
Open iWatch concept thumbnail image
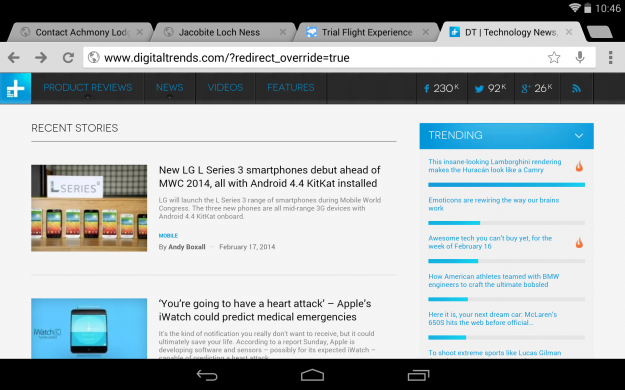click(x=89, y=328)
